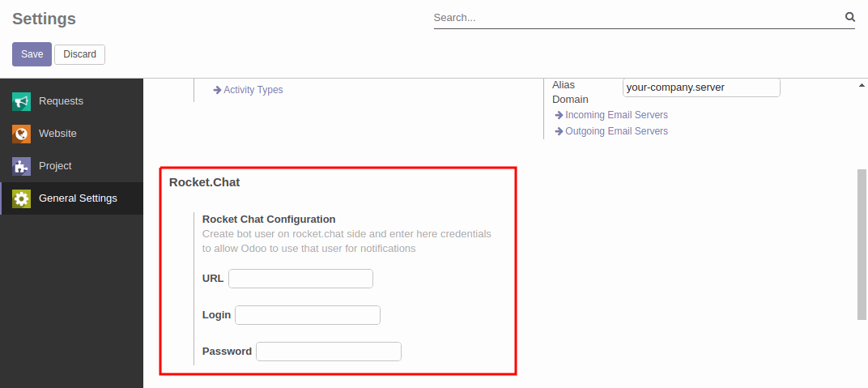Save the settings

tap(32, 54)
